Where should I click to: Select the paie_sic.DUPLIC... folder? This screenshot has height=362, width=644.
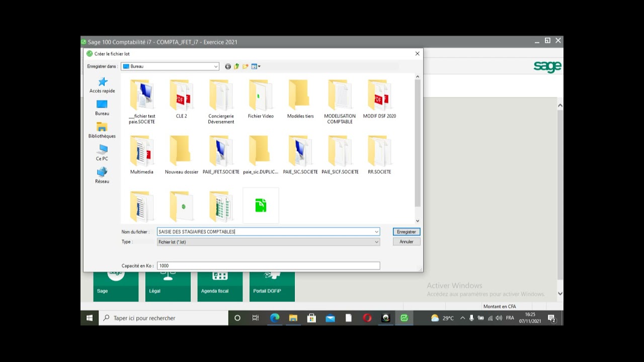[x=261, y=155]
